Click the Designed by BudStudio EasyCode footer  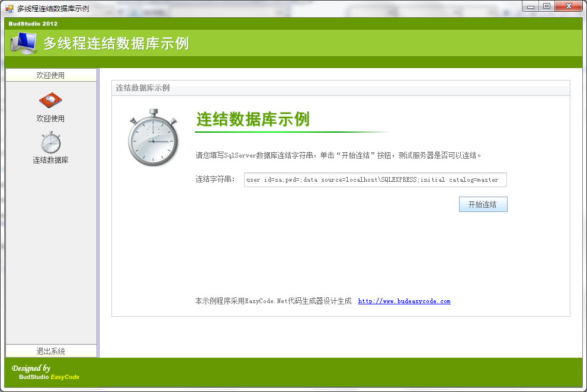tap(45, 372)
